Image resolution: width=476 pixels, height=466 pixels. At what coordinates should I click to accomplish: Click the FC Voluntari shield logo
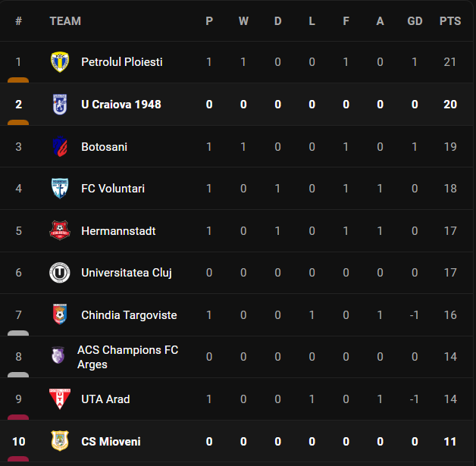click(x=60, y=189)
